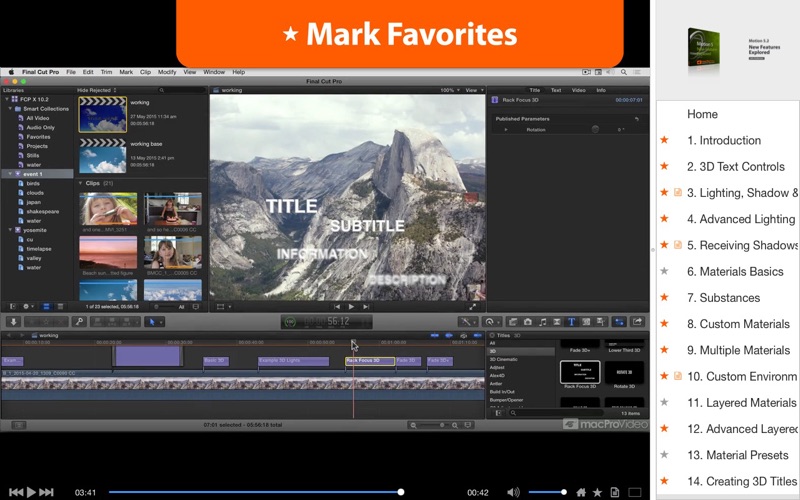This screenshot has width=800, height=500.
Task: Switch browser to filmstrip view
Action: coord(46,307)
